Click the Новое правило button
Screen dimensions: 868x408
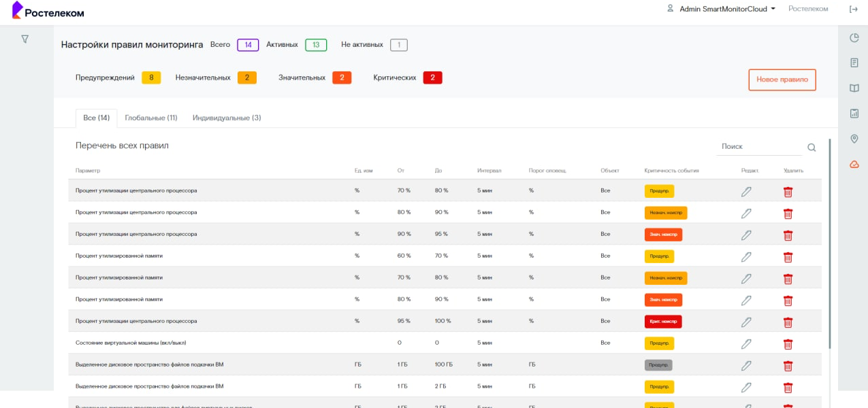pos(782,80)
